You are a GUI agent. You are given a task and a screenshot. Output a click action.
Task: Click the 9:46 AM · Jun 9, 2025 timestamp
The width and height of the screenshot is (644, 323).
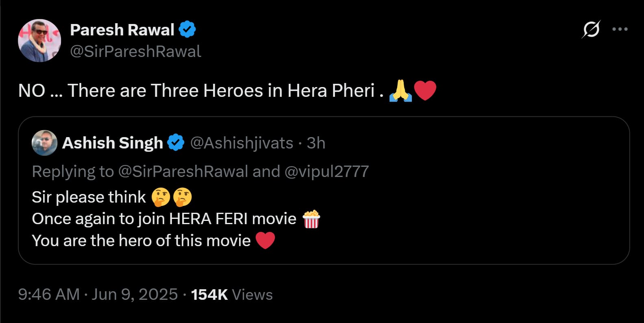coord(98,295)
